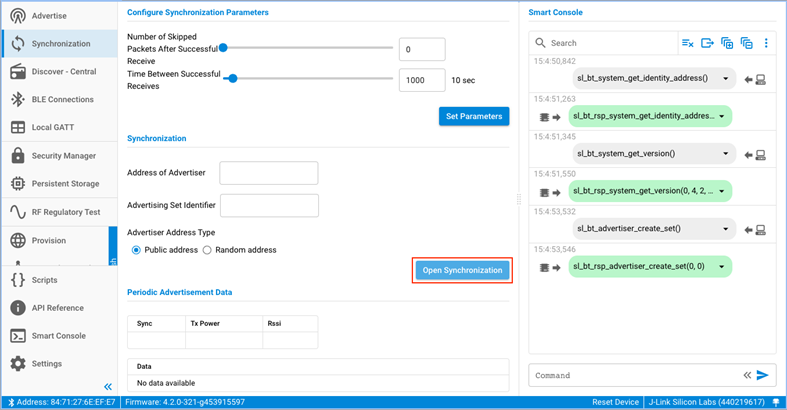The width and height of the screenshot is (787, 410).
Task: Click the Provision globe icon
Action: tap(18, 240)
